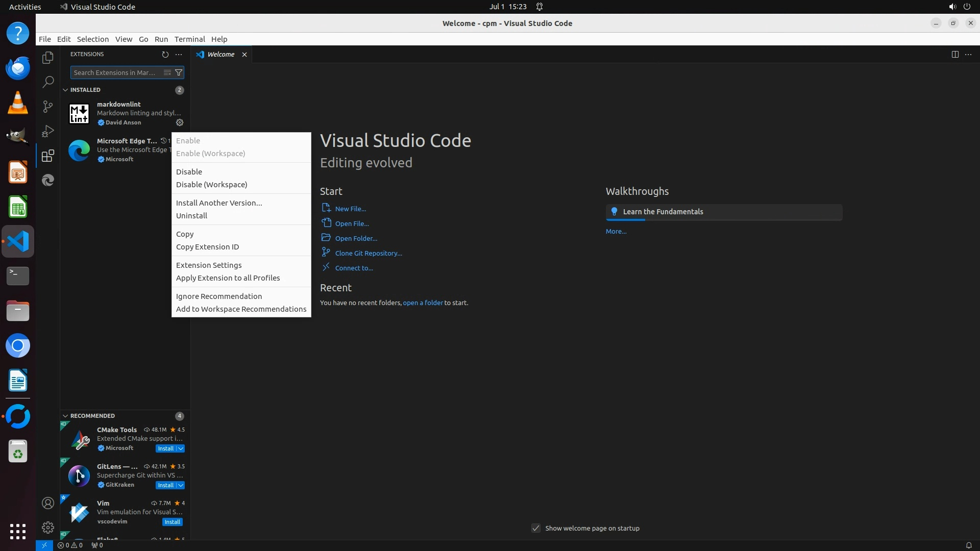Screen dimensions: 980x551
Task: Open CMake Tools install dropdown arrow
Action: coord(181,448)
